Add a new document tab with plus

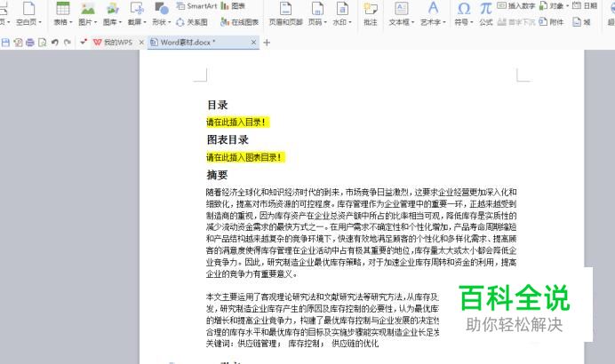point(267,43)
